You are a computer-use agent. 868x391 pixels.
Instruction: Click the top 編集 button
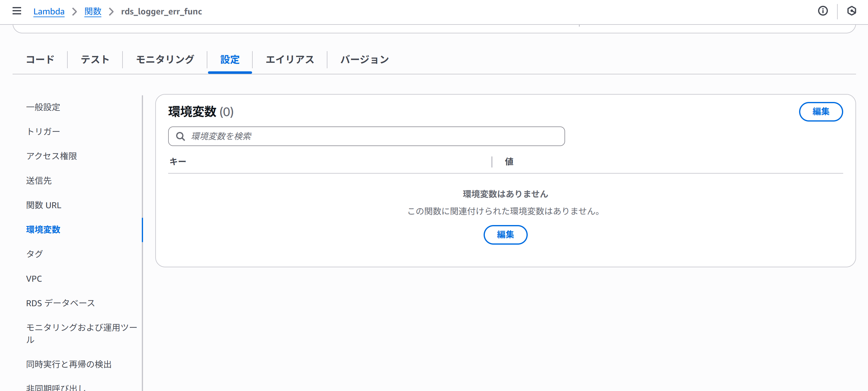[821, 111]
